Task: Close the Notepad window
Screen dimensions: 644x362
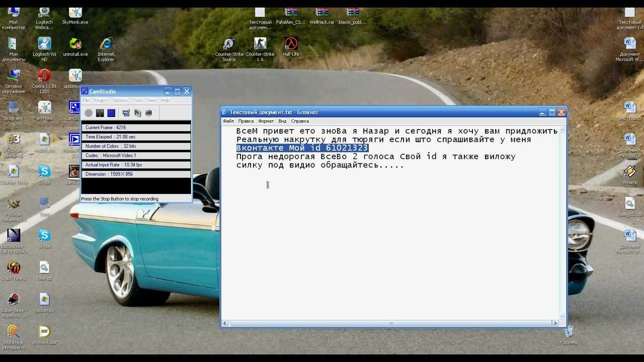Action: (561, 112)
